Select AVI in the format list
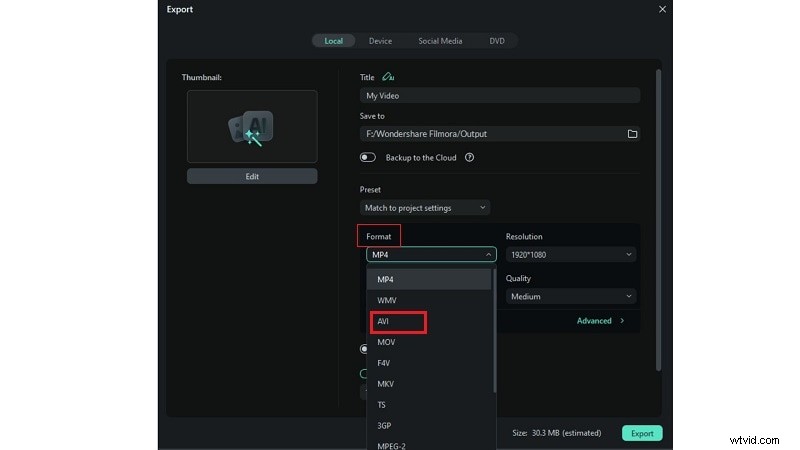Viewport: 800px width, 450px height. [x=429, y=321]
